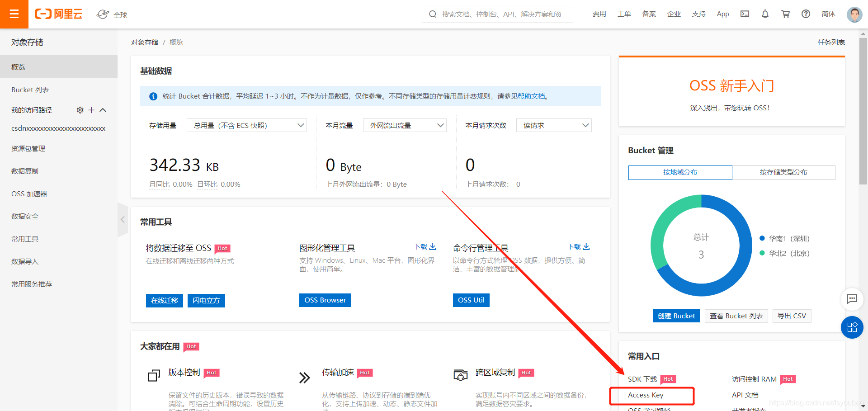The width and height of the screenshot is (868, 411).
Task: Click the info icon in the notice bar
Action: 153,96
